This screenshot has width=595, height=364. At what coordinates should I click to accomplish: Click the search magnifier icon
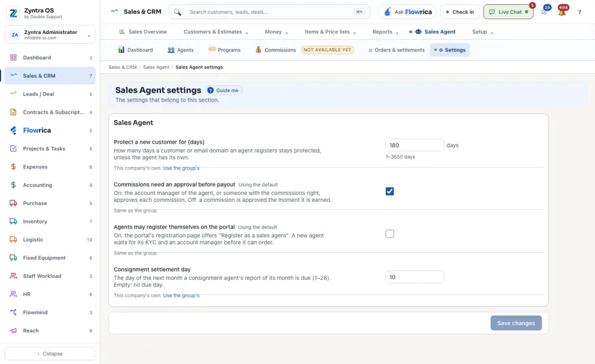click(x=178, y=12)
